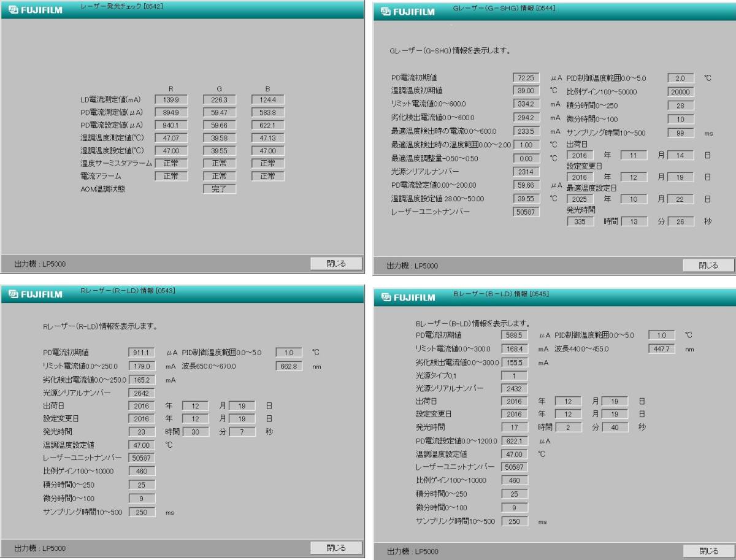
Task: Click 最適温度設定日 year field 2025
Action: 580,199
